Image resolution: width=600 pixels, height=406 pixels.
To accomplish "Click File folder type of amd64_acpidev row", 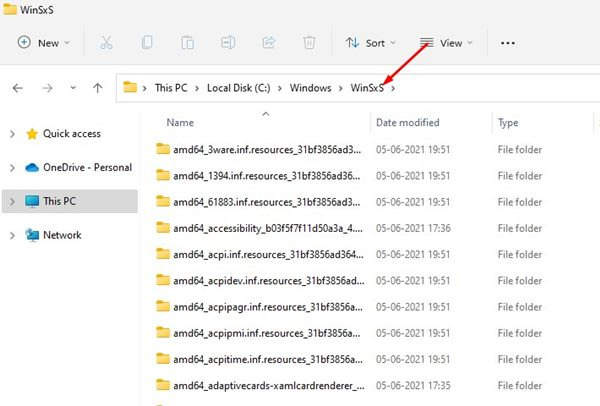I will tap(520, 280).
